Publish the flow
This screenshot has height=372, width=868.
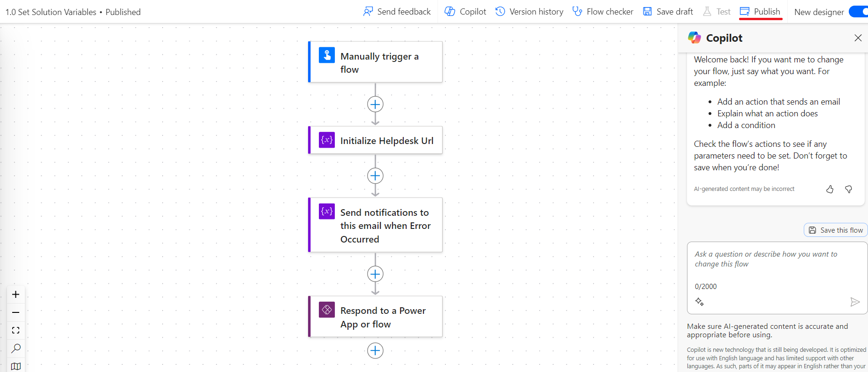tap(760, 12)
